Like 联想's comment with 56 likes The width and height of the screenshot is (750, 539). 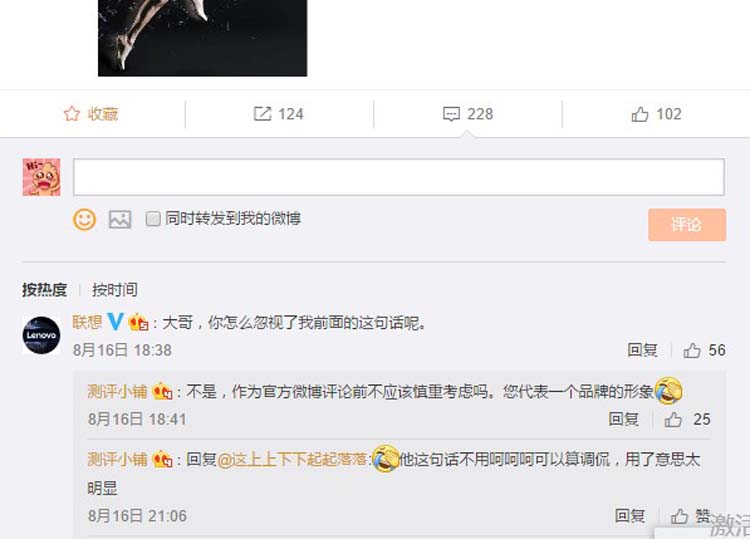(x=692, y=351)
